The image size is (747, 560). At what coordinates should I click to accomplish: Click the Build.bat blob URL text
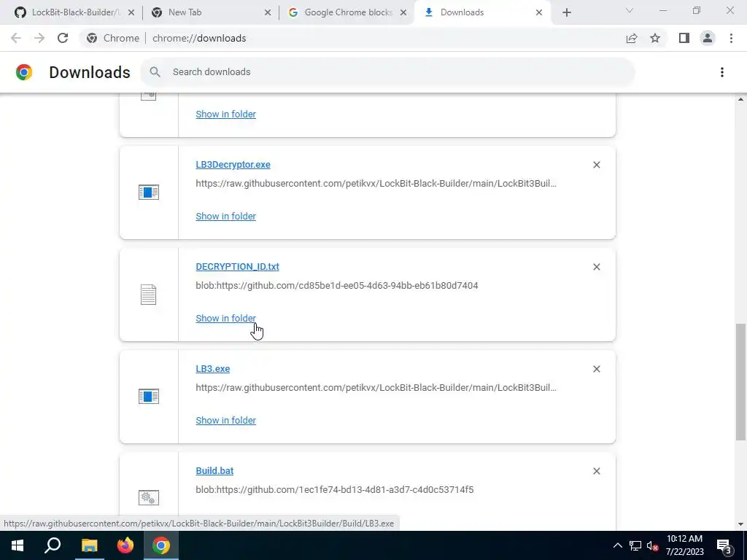click(x=334, y=489)
